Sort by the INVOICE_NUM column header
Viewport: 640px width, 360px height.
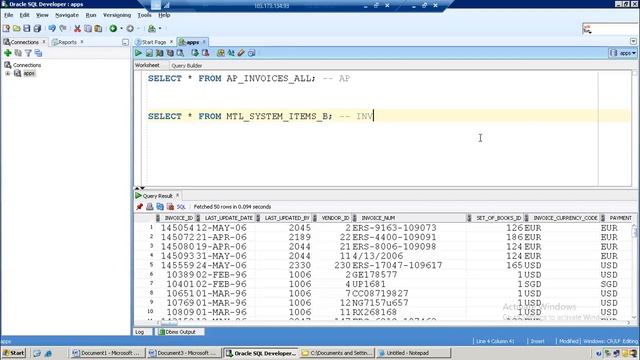[378, 218]
